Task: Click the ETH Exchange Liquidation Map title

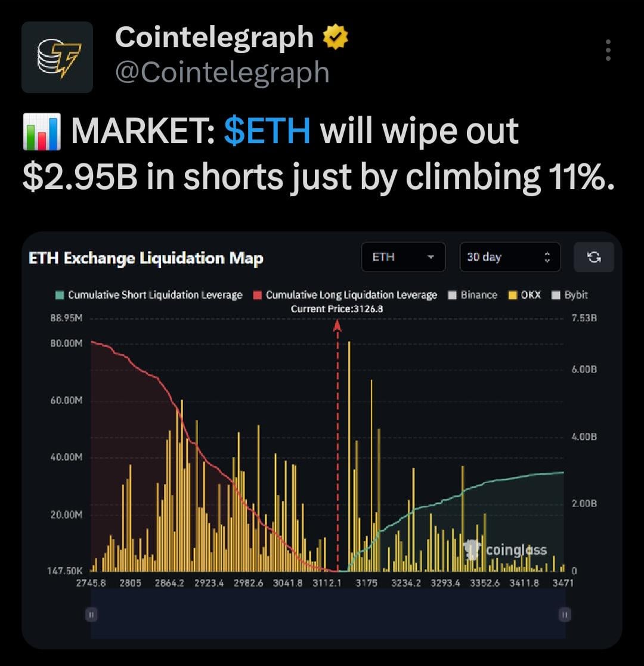Action: (146, 258)
